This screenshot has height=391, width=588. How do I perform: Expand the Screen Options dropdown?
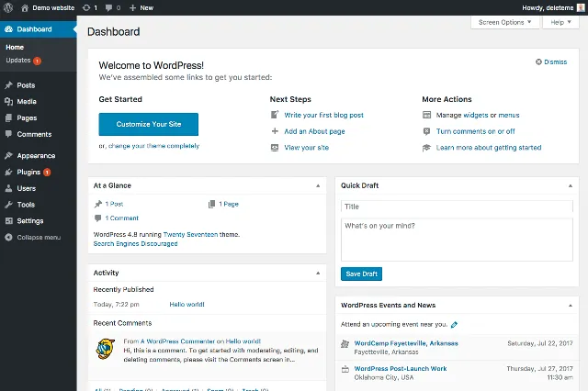tap(504, 22)
